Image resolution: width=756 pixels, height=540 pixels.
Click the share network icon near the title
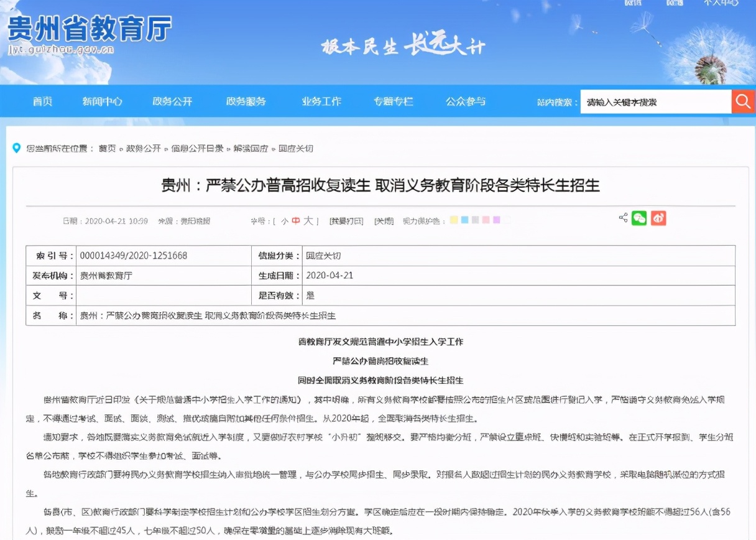(623, 218)
